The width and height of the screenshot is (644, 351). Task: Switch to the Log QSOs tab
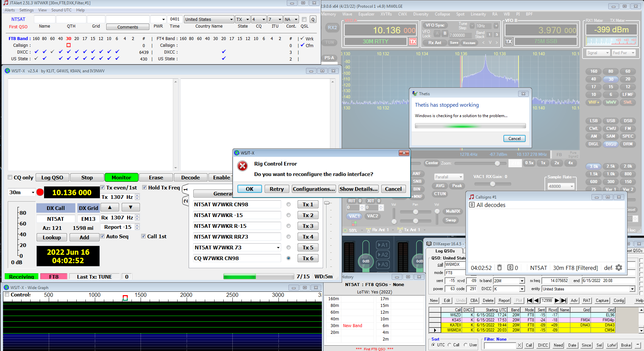(x=445, y=251)
